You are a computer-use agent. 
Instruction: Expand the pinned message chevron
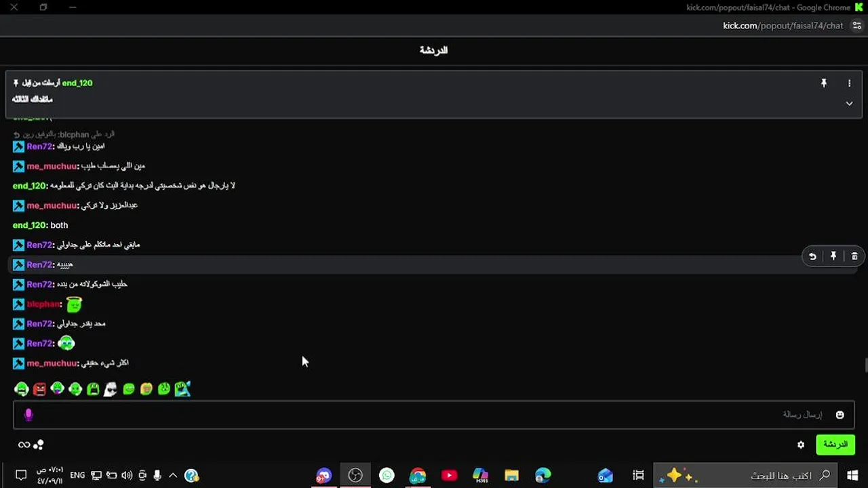pyautogui.click(x=849, y=104)
